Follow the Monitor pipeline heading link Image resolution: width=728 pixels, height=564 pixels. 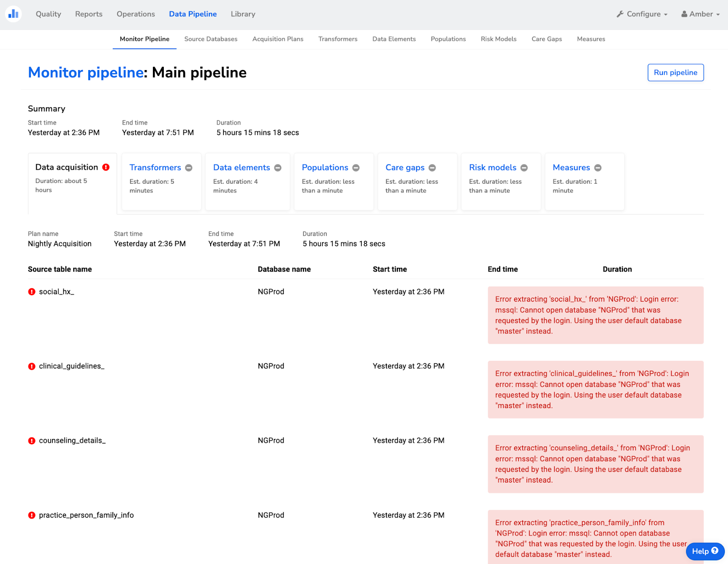click(x=86, y=73)
